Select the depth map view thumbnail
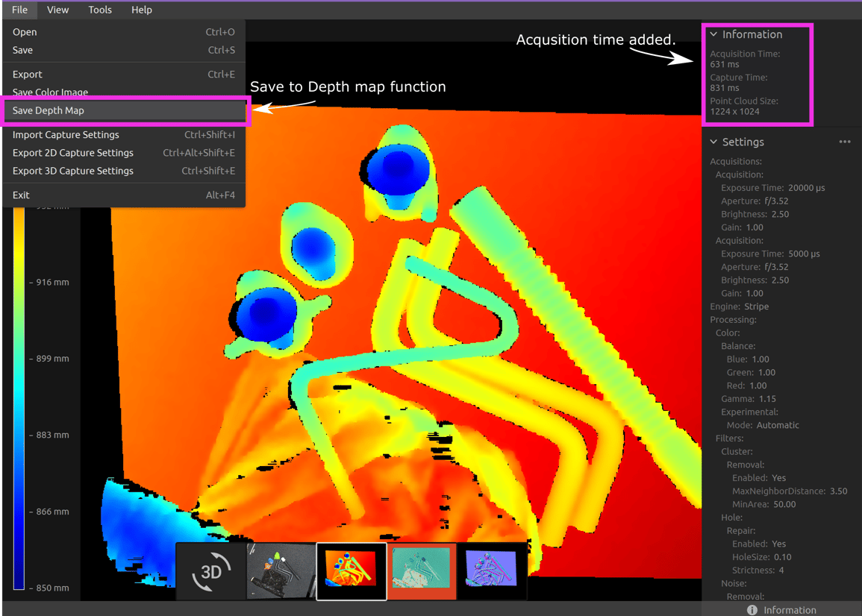This screenshot has width=862, height=616. pos(351,571)
